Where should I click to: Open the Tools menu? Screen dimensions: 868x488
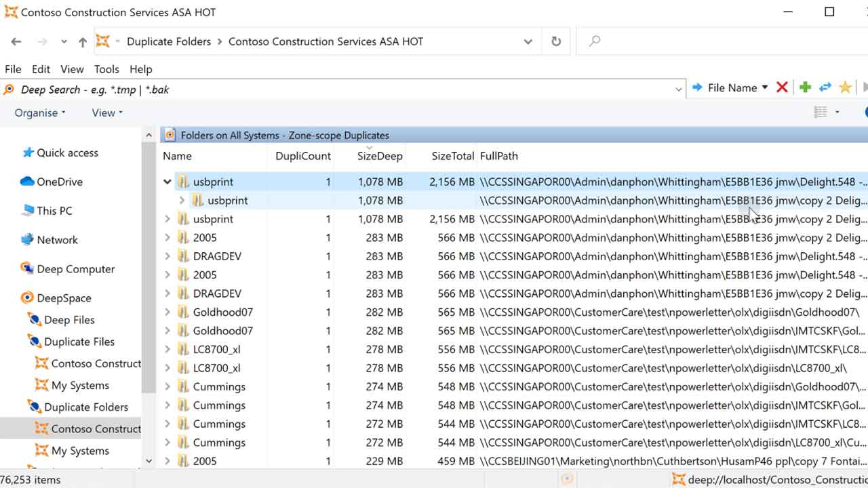pyautogui.click(x=106, y=69)
